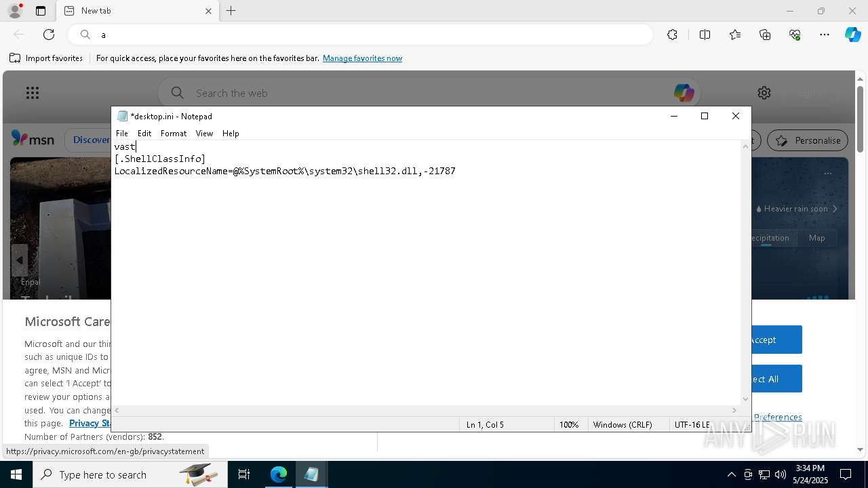Open Notepad File menu
Image resolution: width=868 pixels, height=488 pixels.
tap(122, 134)
